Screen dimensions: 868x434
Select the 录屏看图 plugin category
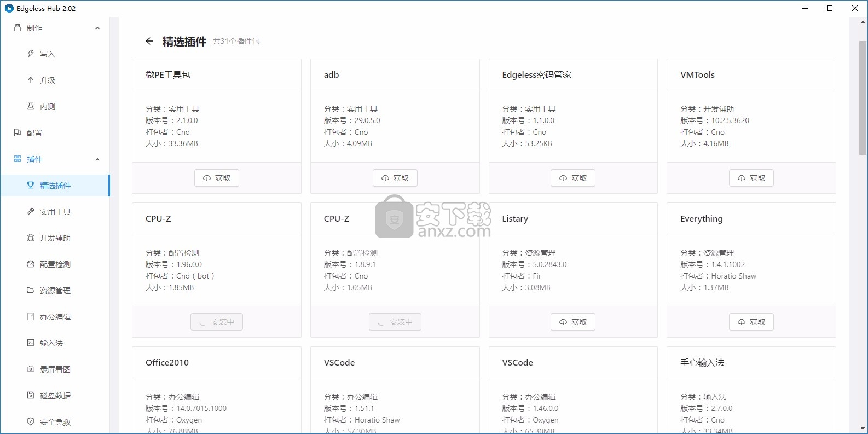(55, 369)
